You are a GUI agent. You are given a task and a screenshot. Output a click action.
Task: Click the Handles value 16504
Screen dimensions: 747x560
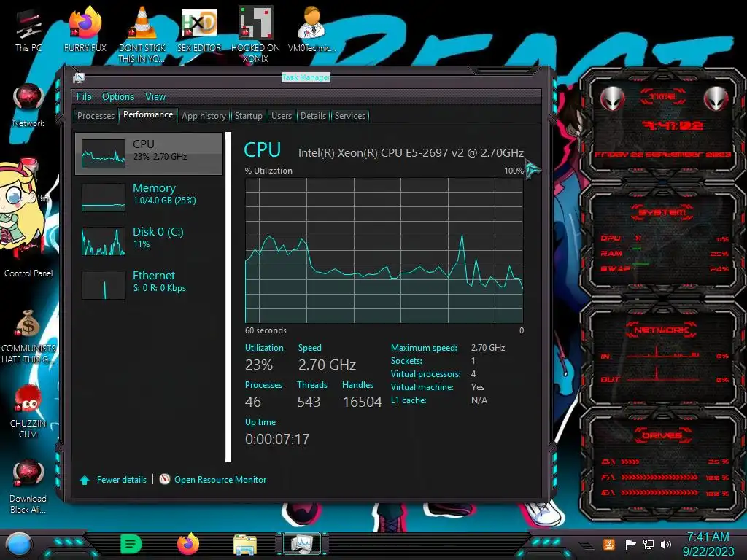click(362, 402)
